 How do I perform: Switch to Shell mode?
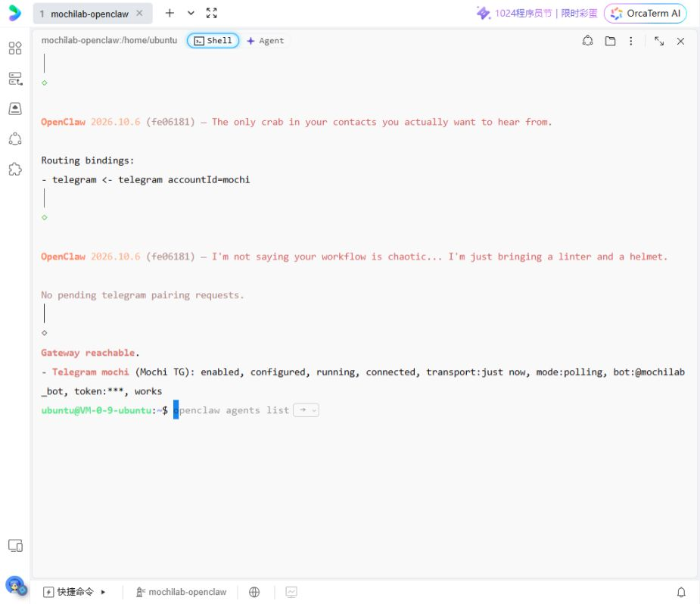[x=213, y=41]
